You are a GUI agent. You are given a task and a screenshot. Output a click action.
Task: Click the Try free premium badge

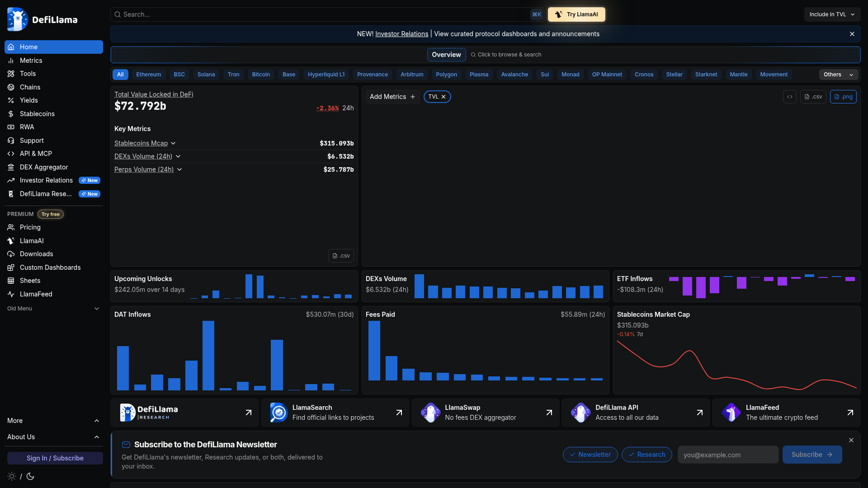click(50, 214)
